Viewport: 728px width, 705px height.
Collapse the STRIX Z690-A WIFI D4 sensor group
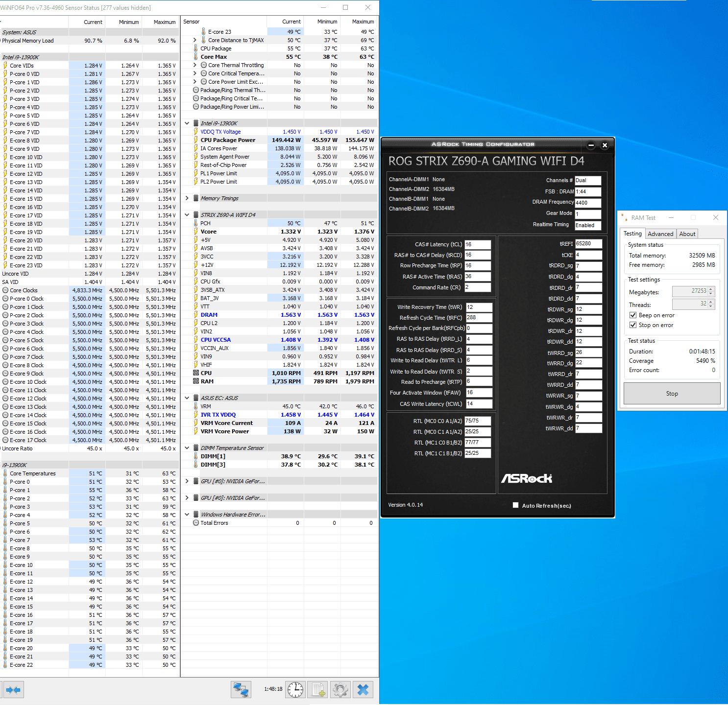(x=187, y=215)
